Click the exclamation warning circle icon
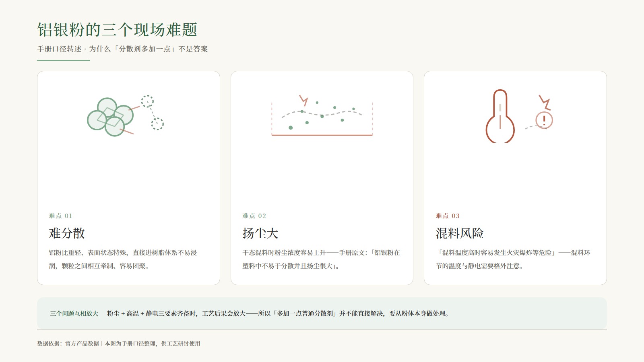 (x=544, y=120)
